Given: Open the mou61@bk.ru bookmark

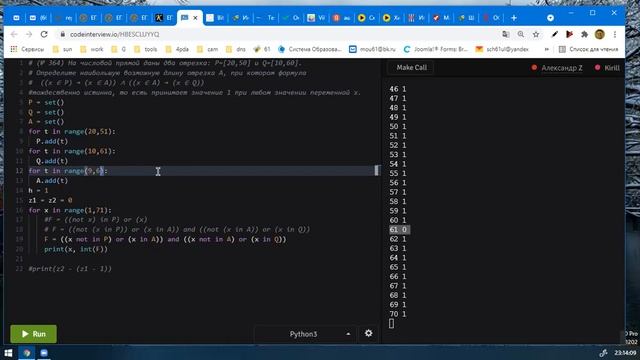Looking at the screenshot, I should click(372, 49).
